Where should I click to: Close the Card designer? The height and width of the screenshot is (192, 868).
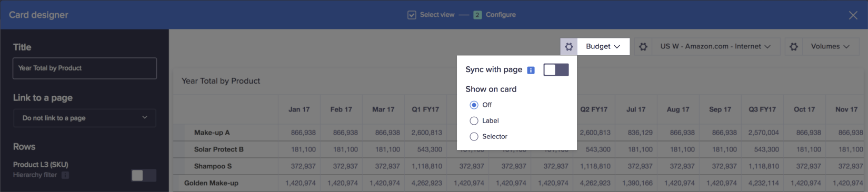tap(853, 15)
